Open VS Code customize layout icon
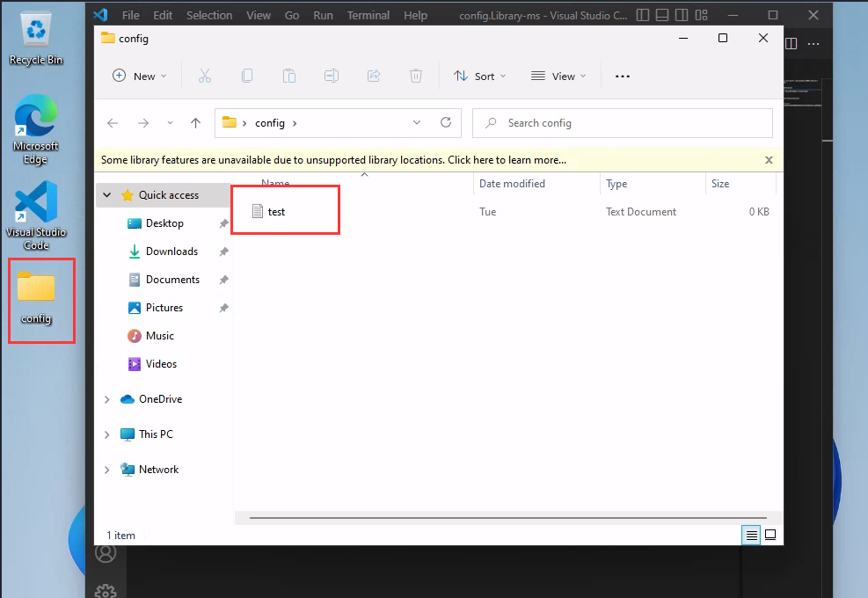 [702, 16]
